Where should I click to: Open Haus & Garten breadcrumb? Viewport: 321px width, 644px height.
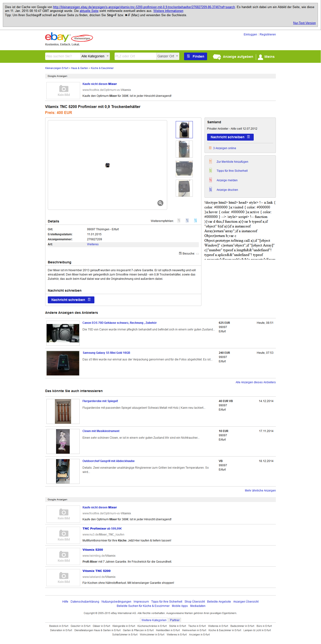click(x=79, y=68)
